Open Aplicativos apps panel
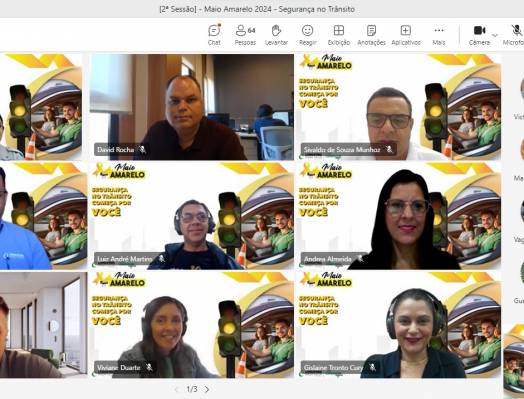The height and width of the screenshot is (399, 524). [x=406, y=35]
